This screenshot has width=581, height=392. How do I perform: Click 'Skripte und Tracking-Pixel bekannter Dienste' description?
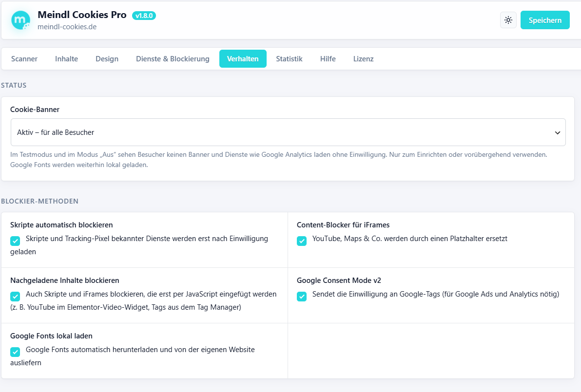coord(139,245)
